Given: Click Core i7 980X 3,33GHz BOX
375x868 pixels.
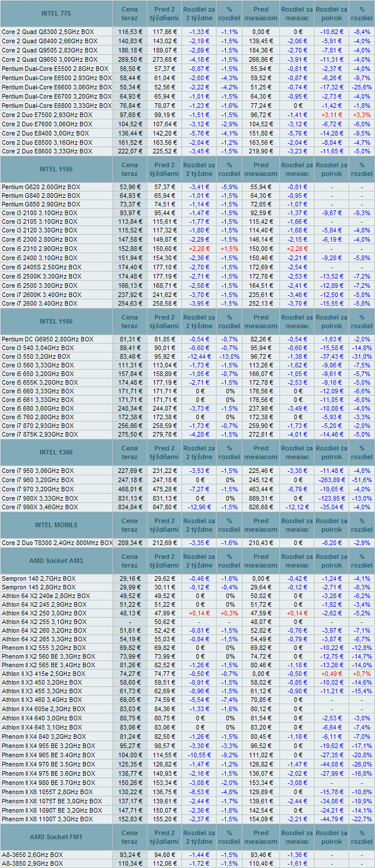Looking at the screenshot, I should (40, 498).
